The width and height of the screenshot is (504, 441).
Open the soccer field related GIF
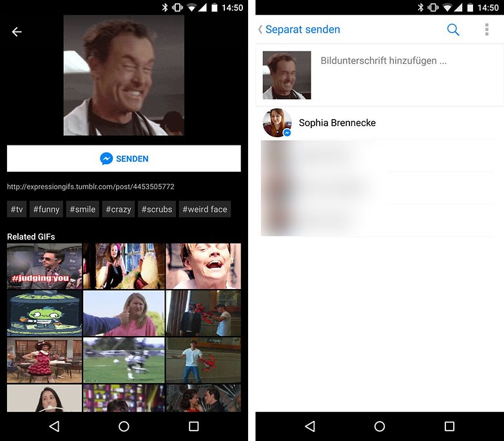point(124,360)
